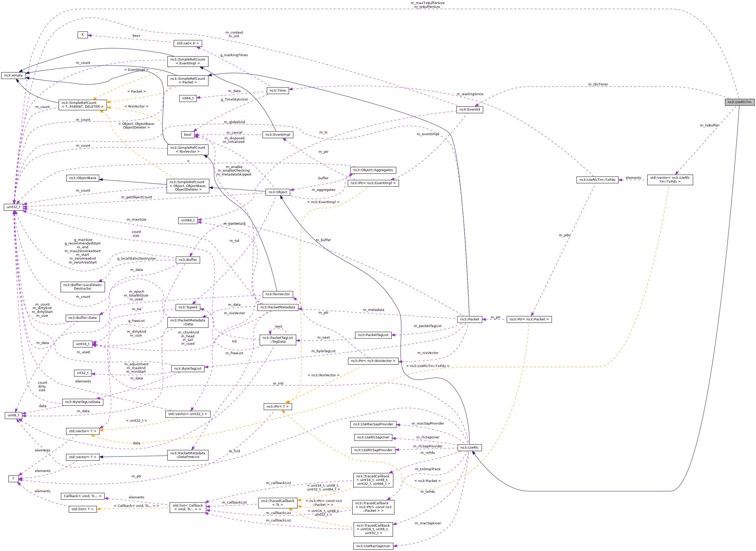Open the T template parameter node

13,479
